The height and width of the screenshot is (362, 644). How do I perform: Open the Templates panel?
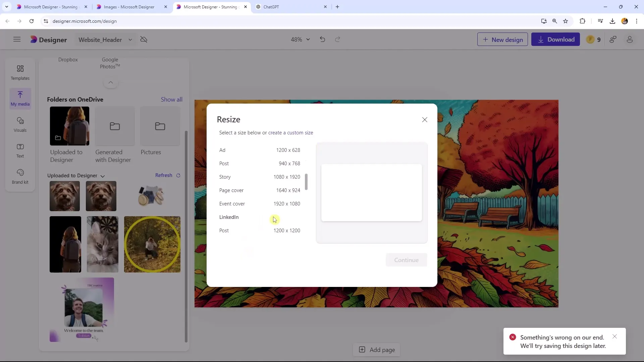tap(20, 72)
